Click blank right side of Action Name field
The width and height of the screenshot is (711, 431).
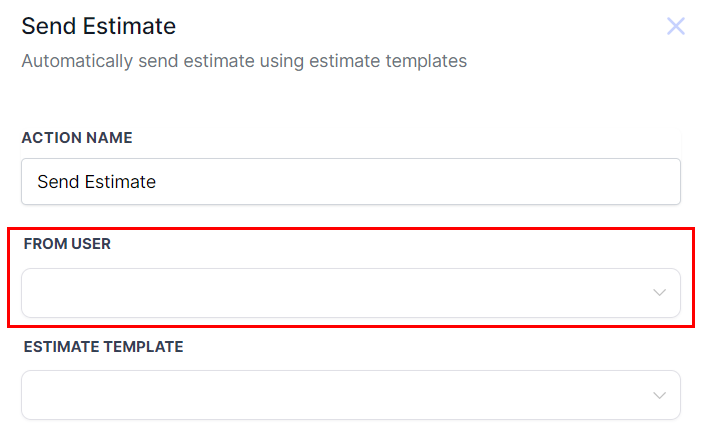pyautogui.click(x=500, y=182)
